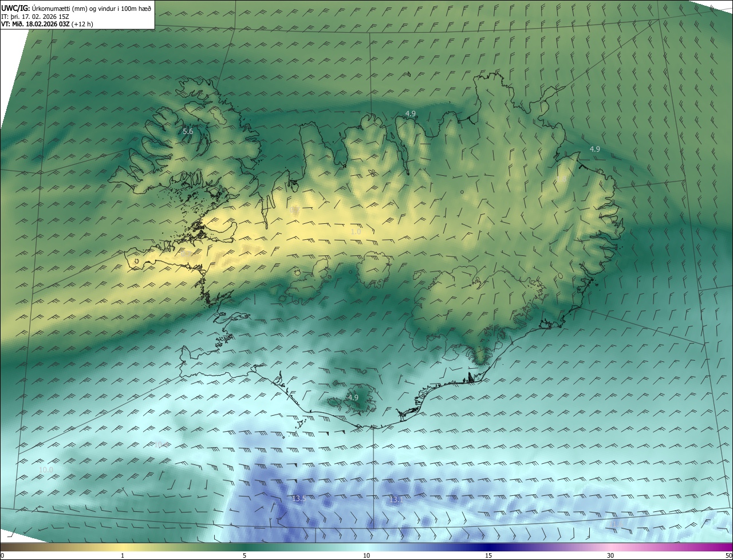Click the color scale tick label 30
Screen dimensions: 733x560
(x=610, y=555)
